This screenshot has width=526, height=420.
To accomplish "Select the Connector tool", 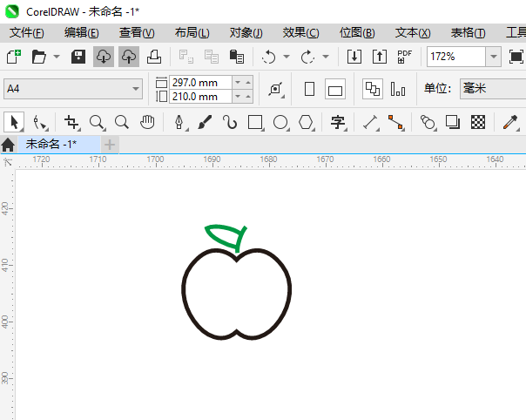I will point(396,122).
